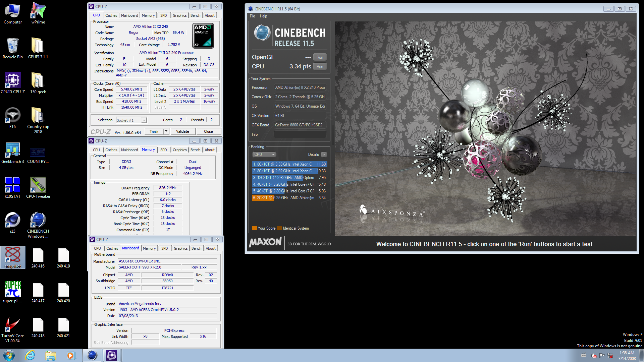Viewport: 644px width, 362px height.
Task: Switch to Cinebench taskbar button
Action: [x=92, y=355]
